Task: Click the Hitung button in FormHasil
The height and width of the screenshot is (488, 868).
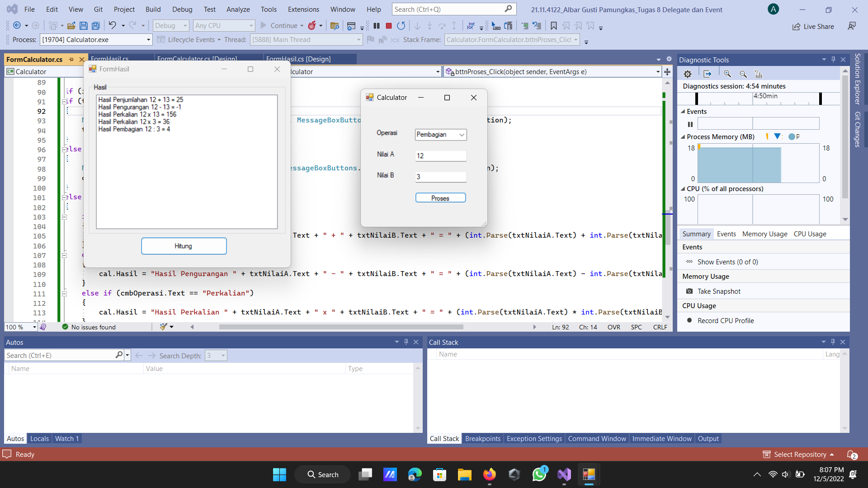Action: click(x=184, y=246)
